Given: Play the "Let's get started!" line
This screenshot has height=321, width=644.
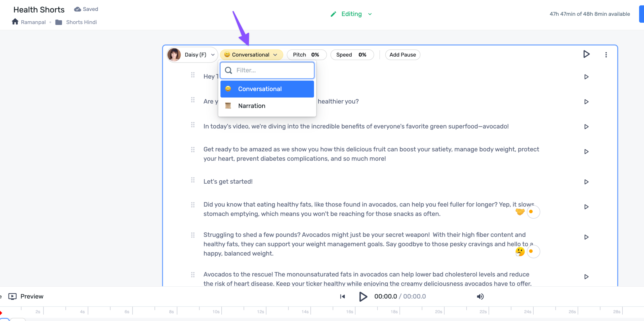Looking at the screenshot, I should pyautogui.click(x=586, y=182).
